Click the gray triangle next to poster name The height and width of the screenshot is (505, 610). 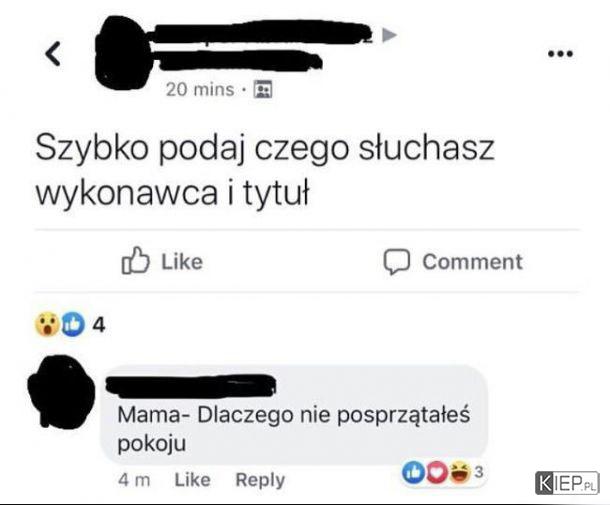(x=389, y=35)
